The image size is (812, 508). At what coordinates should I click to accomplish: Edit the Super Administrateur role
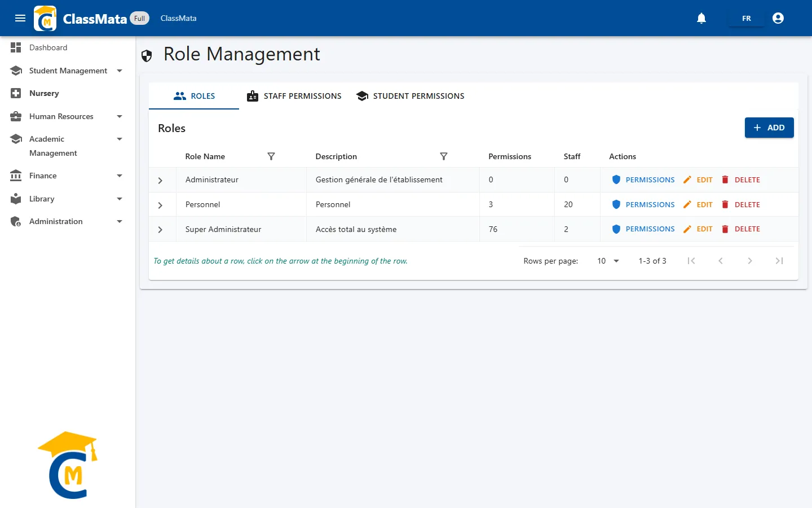point(698,229)
